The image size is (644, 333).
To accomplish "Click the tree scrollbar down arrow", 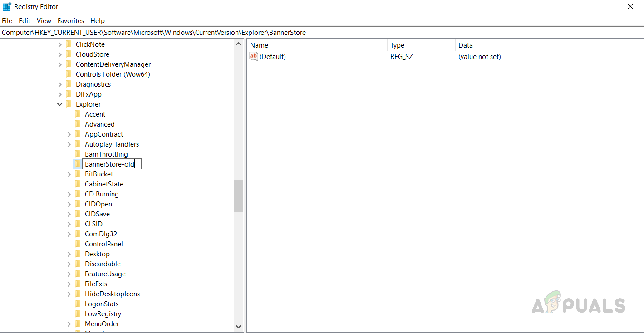I will pyautogui.click(x=239, y=327).
